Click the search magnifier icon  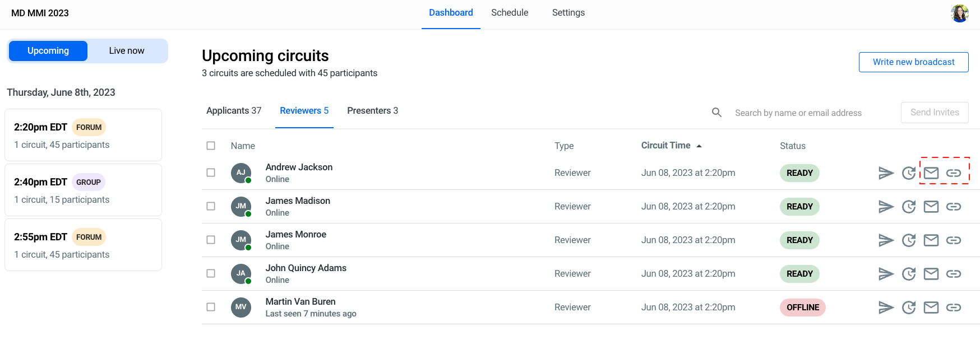click(716, 113)
